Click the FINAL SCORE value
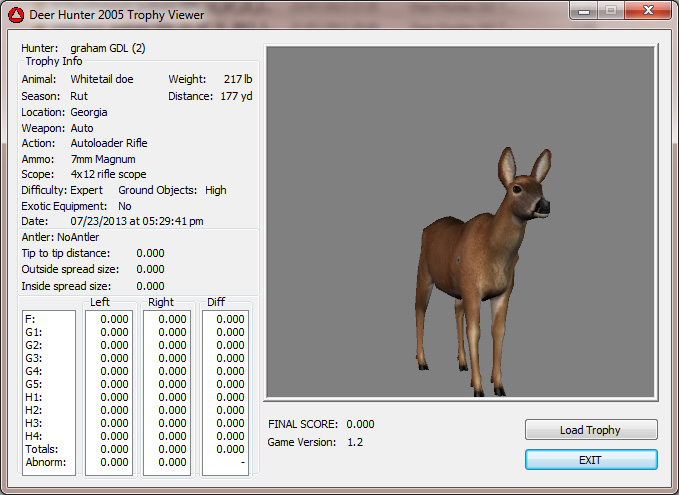The width and height of the screenshot is (679, 495). click(360, 424)
